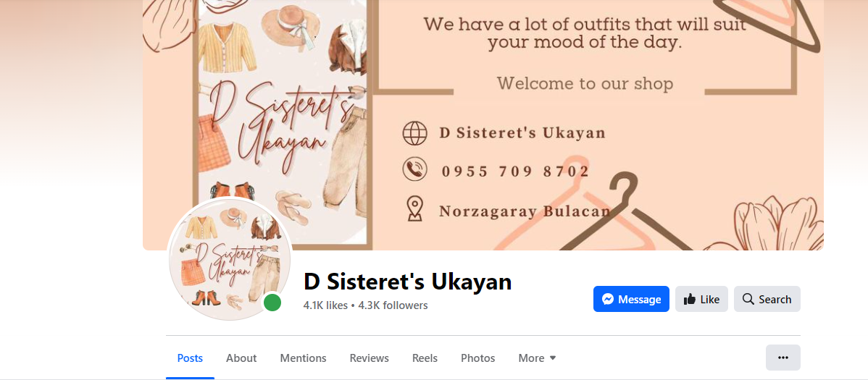Open the cover photo banner image

click(x=483, y=125)
